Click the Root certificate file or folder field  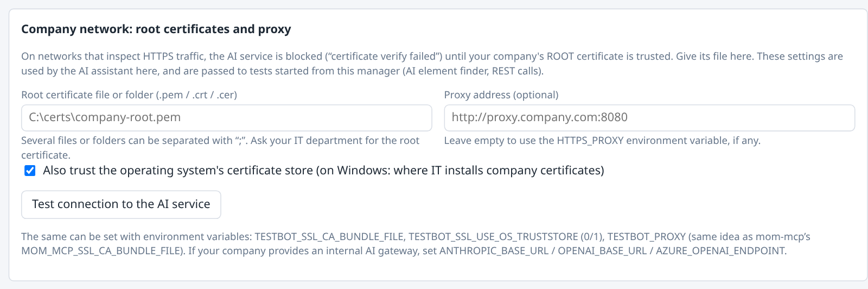point(227,118)
